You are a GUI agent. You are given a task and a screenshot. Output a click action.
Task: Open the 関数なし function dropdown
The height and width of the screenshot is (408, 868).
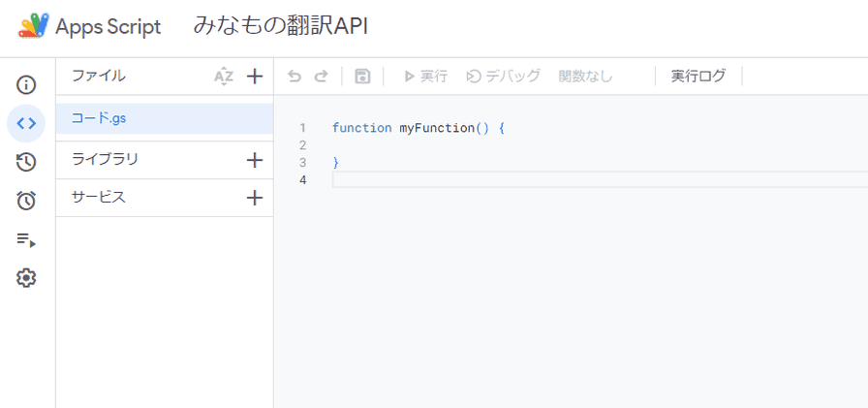(586, 77)
